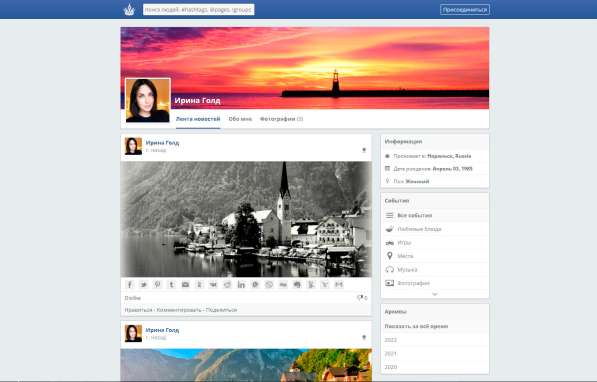Select 2021 in the archives list
The image size is (597, 382).
(391, 353)
